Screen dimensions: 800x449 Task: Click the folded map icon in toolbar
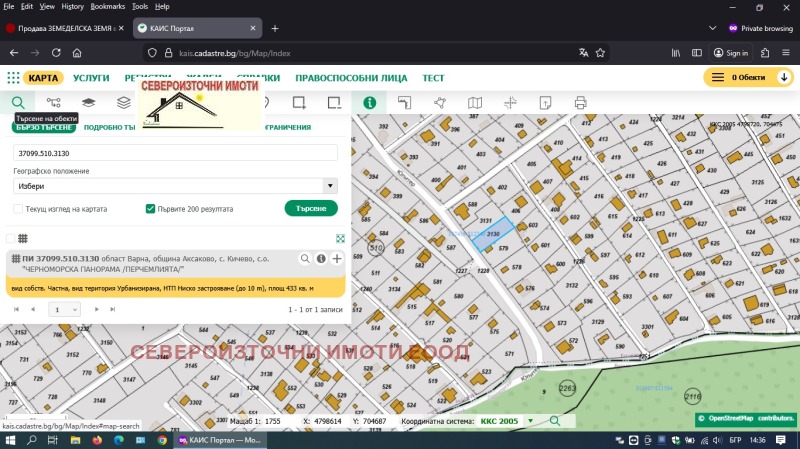tap(475, 102)
